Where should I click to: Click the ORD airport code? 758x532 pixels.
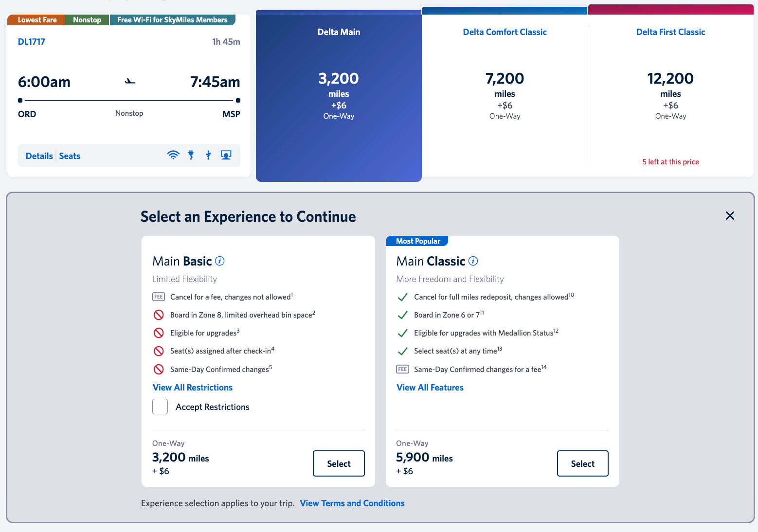[x=27, y=114]
